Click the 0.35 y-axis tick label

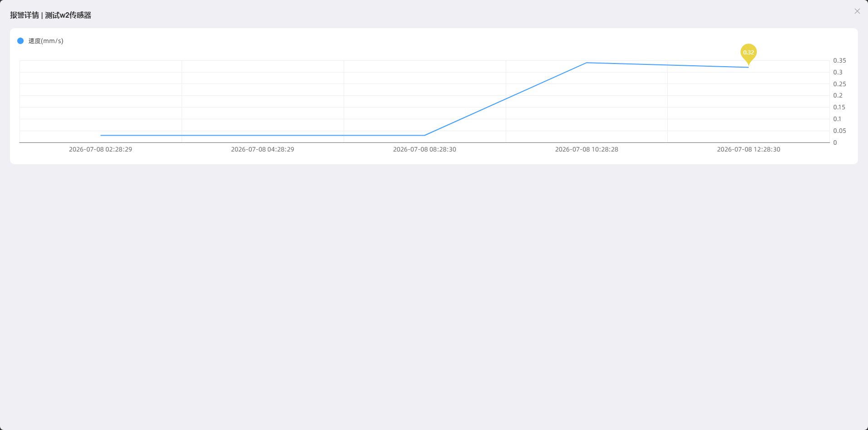click(839, 60)
